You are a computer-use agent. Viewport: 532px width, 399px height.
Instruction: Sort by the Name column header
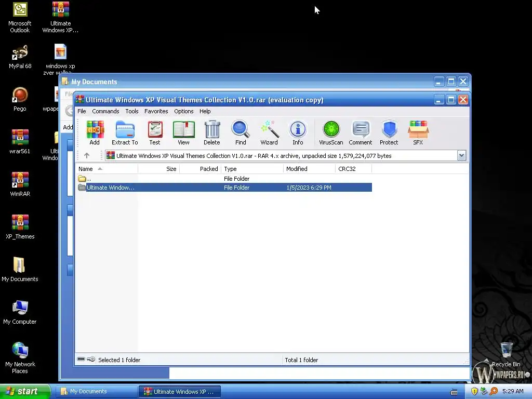click(x=107, y=169)
